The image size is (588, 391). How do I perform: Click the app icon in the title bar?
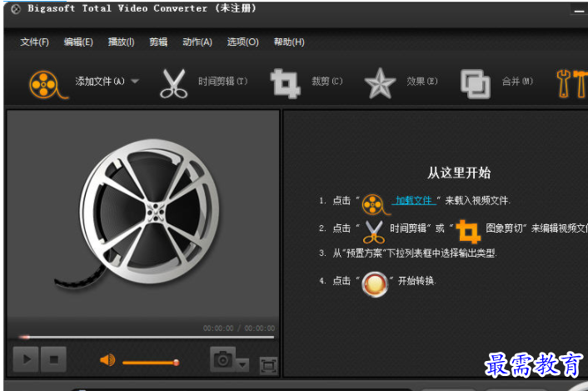click(16, 8)
